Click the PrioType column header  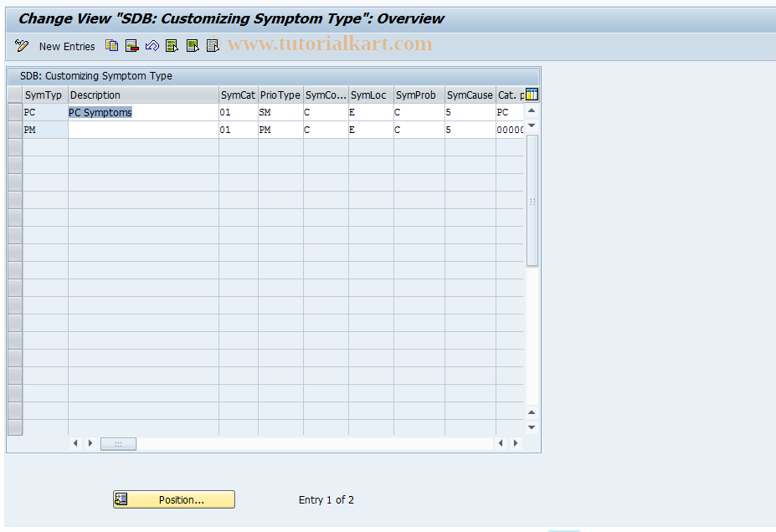tap(280, 95)
